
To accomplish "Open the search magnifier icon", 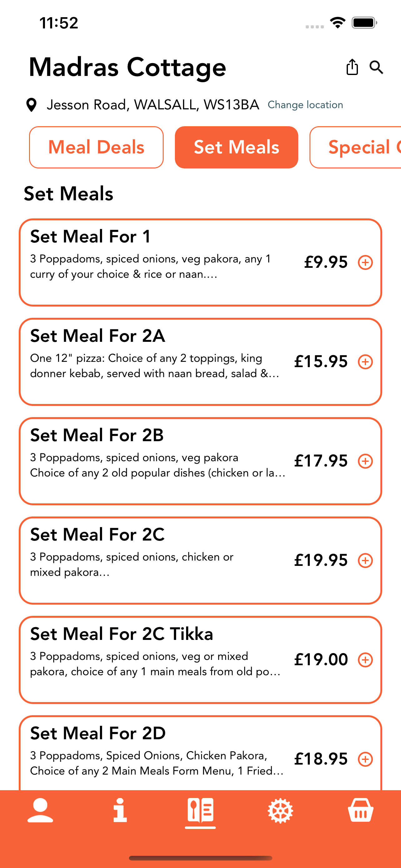I will [x=376, y=67].
